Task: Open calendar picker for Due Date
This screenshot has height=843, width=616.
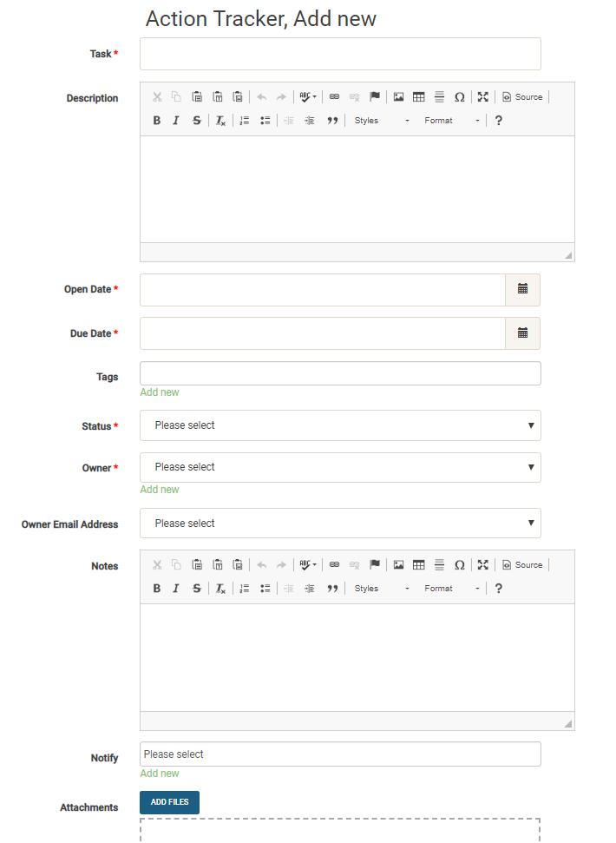Action: pyautogui.click(x=522, y=333)
